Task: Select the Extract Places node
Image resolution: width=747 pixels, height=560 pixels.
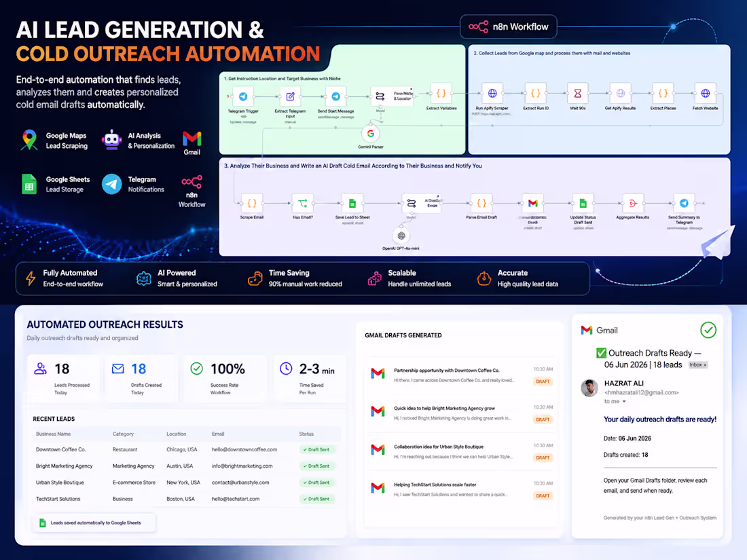Action: coord(663,94)
